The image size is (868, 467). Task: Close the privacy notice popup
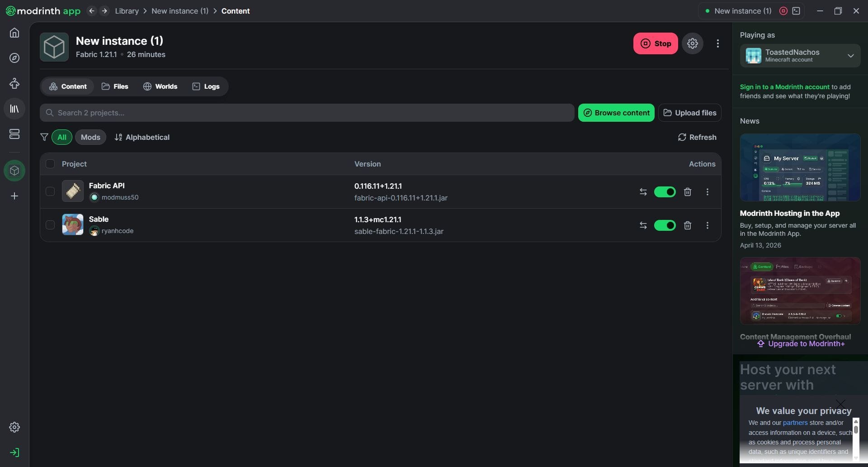[x=840, y=404]
